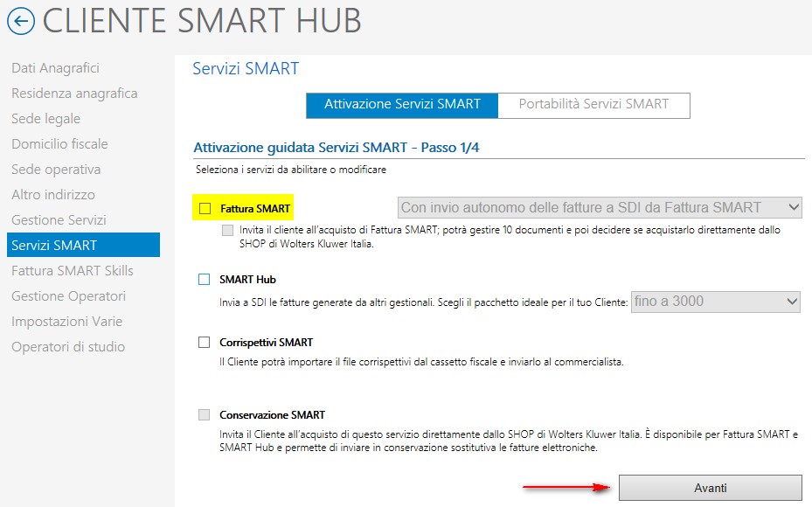Select Servizi SMART sidebar item
Viewport: 812px width, 507px height.
[x=83, y=245]
